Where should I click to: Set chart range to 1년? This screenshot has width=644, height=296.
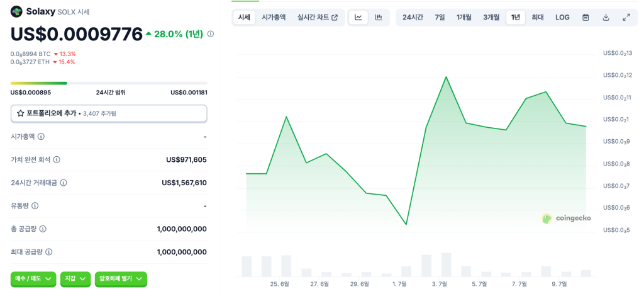pyautogui.click(x=516, y=17)
